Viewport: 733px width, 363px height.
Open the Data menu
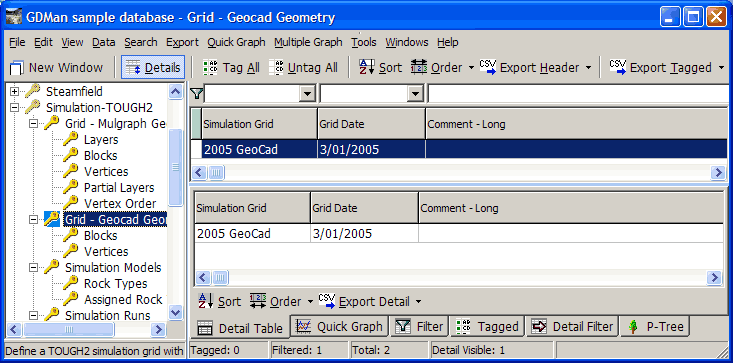103,42
